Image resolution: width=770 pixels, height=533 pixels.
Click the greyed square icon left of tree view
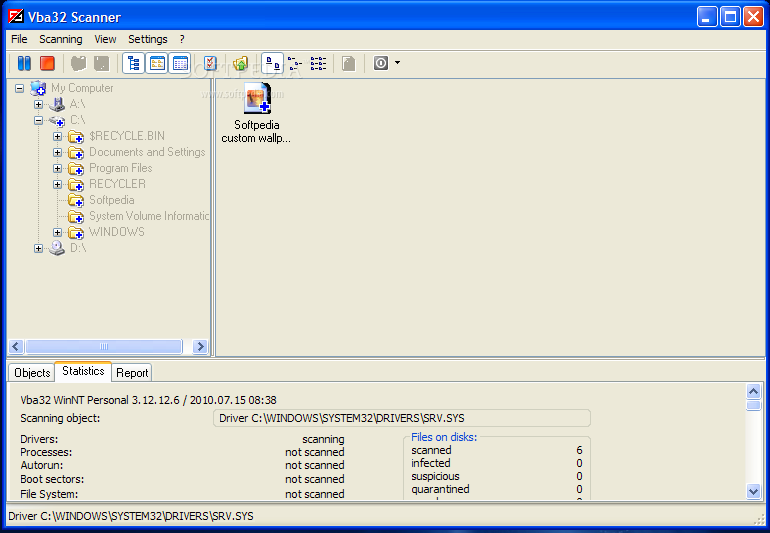[x=102, y=63]
